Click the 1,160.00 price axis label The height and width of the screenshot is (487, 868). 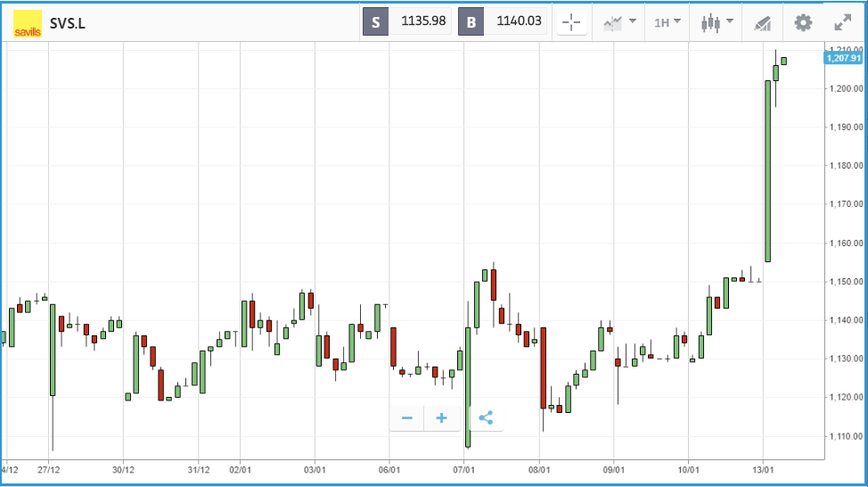846,243
